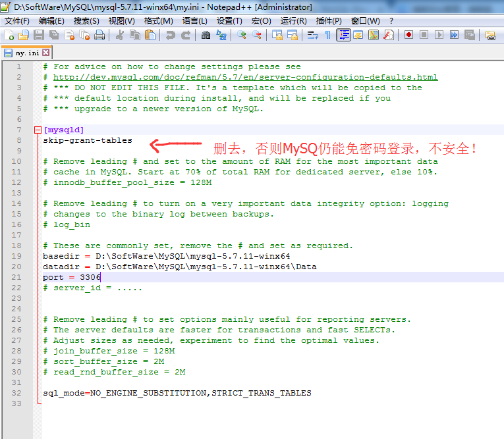Toggle the document map icon

pos(374,35)
